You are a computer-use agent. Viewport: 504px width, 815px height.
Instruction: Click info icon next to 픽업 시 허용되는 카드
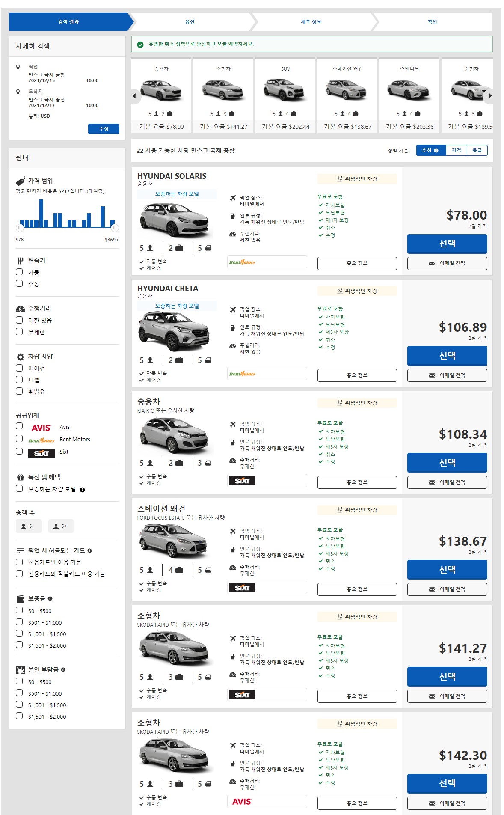click(89, 551)
